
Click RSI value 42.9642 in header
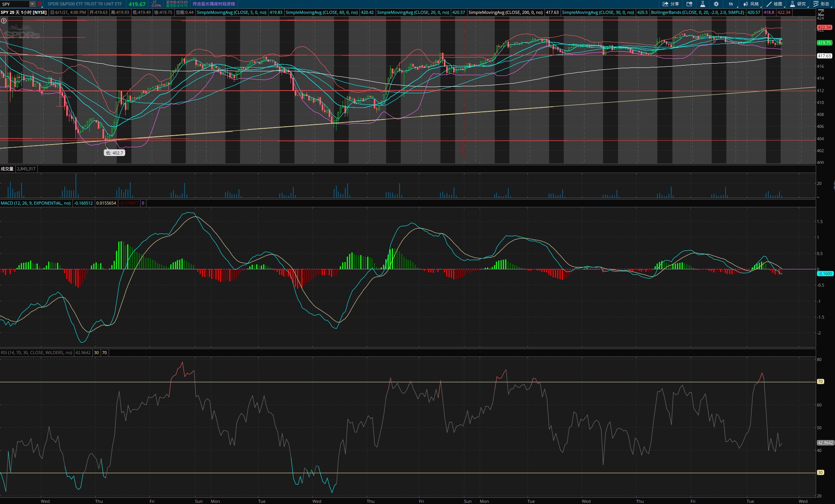(83, 353)
